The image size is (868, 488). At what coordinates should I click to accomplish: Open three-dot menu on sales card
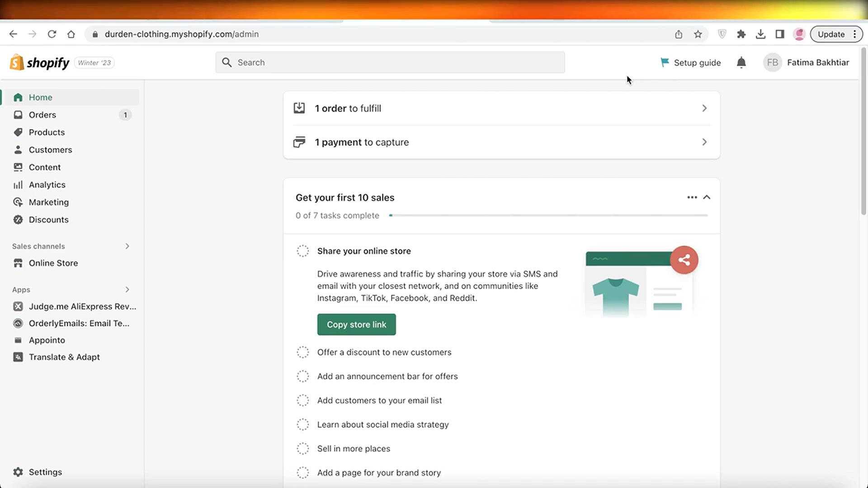(692, 197)
